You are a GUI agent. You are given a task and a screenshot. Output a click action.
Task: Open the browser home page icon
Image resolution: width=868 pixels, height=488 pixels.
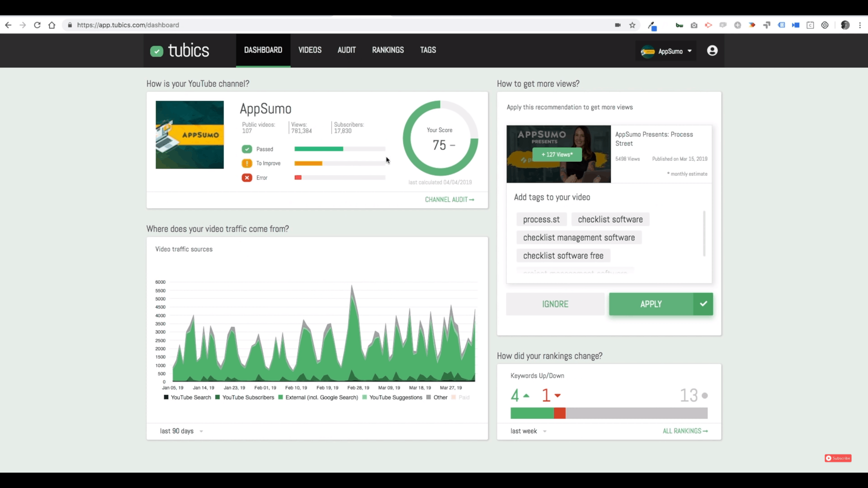52,25
